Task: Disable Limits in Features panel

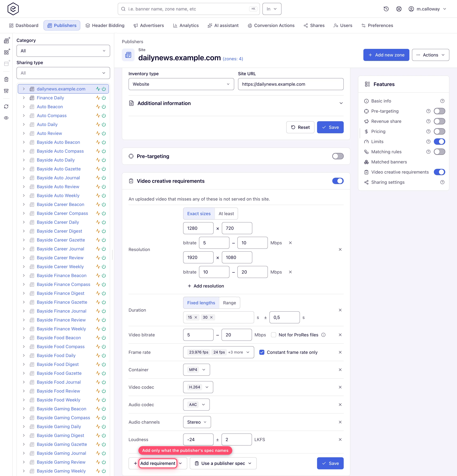Action: tap(439, 142)
